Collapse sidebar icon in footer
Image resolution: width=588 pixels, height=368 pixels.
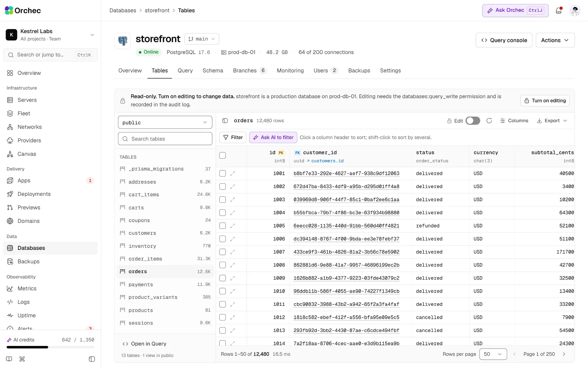click(92, 359)
